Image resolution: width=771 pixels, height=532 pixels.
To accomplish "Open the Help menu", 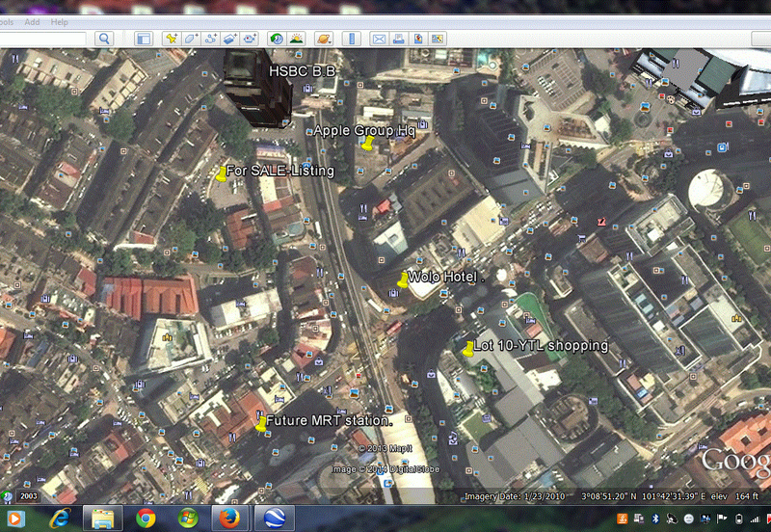I will (59, 22).
